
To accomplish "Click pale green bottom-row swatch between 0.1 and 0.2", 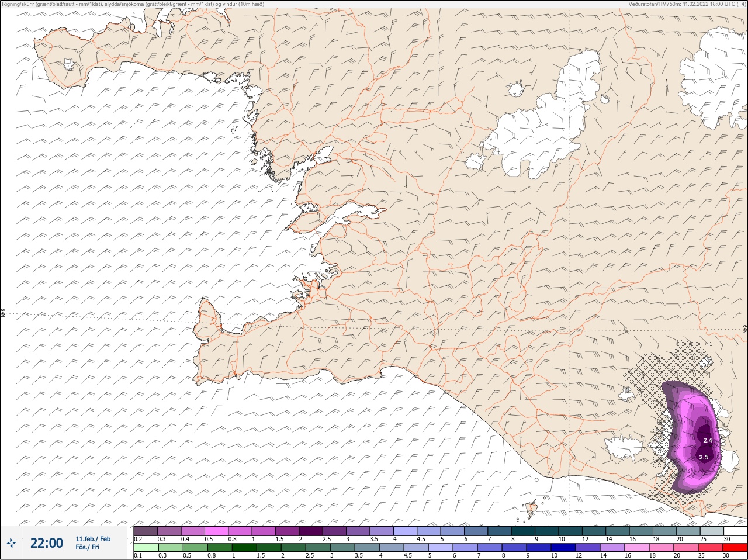I will 146,548.
